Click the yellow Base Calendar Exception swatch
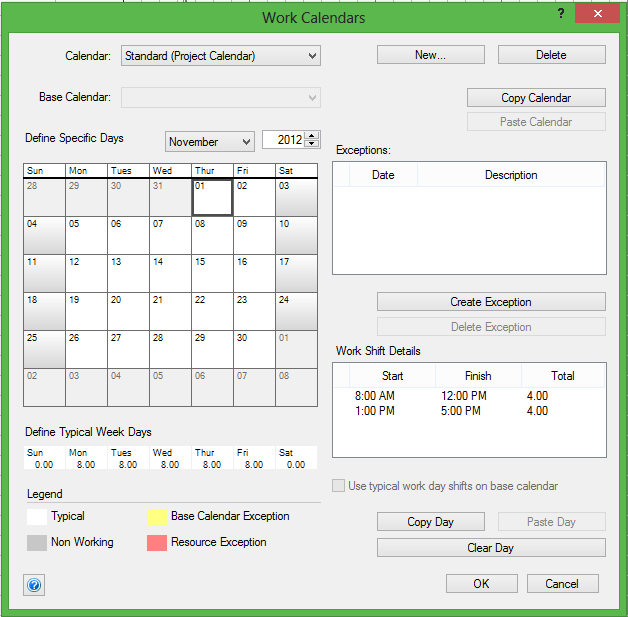The height and width of the screenshot is (617, 628). 155,517
